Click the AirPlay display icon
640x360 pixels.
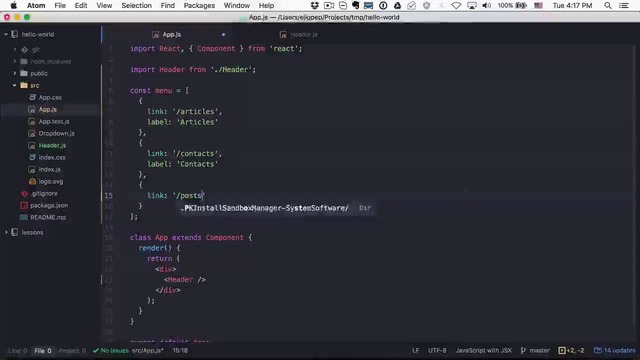click(x=471, y=5)
